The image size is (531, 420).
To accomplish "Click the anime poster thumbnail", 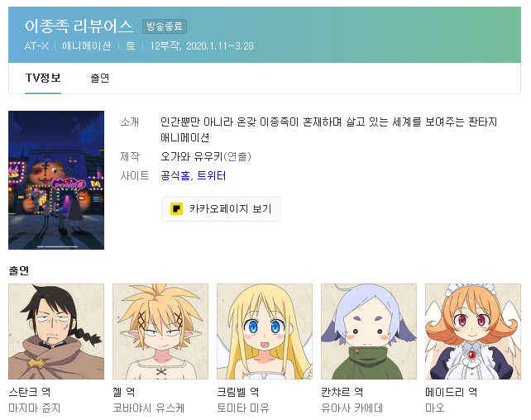I will tap(56, 180).
